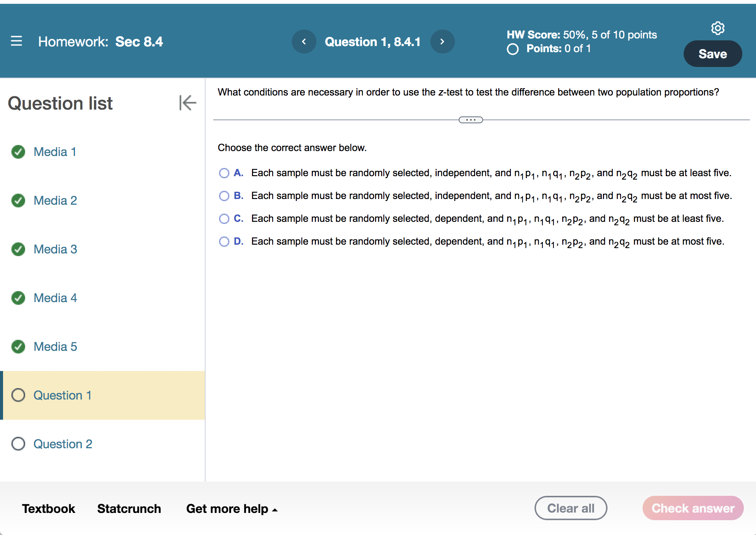The width and height of the screenshot is (756, 535).
Task: Expand the ellipsis divider handle
Action: click(x=471, y=120)
